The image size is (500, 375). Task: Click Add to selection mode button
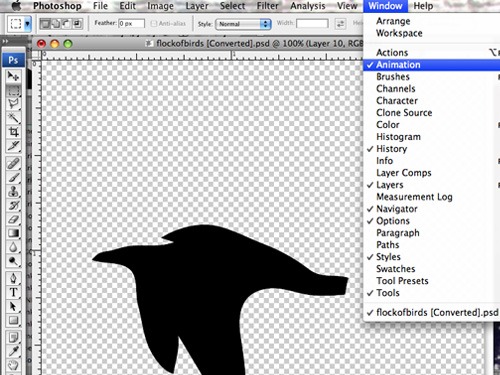pos(56,24)
